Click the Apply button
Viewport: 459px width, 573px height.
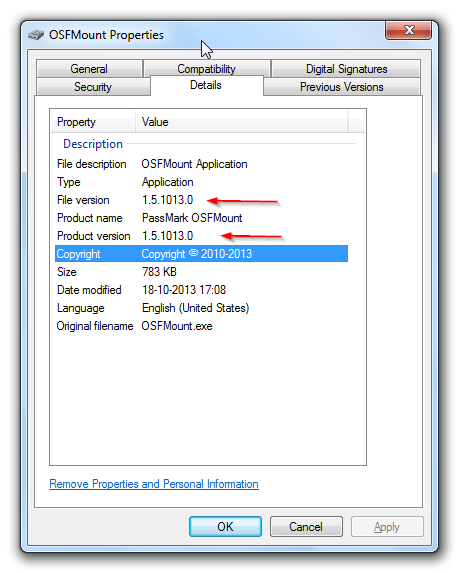tap(387, 527)
